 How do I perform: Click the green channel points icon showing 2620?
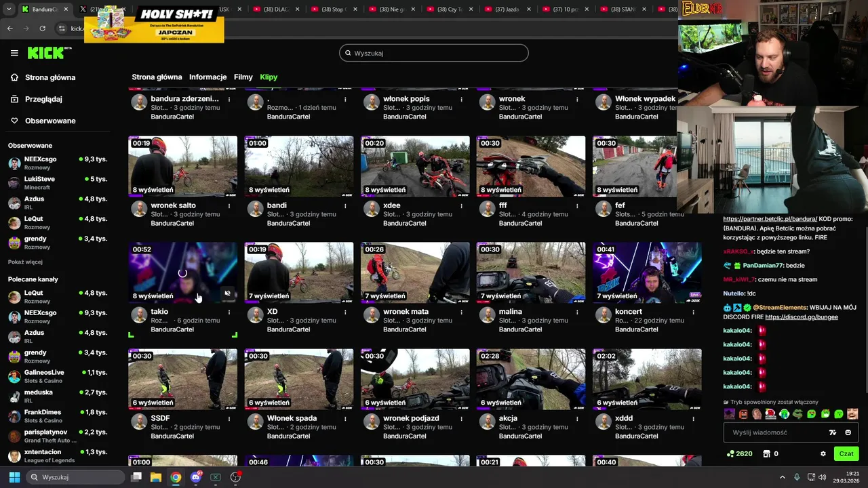[x=730, y=454]
